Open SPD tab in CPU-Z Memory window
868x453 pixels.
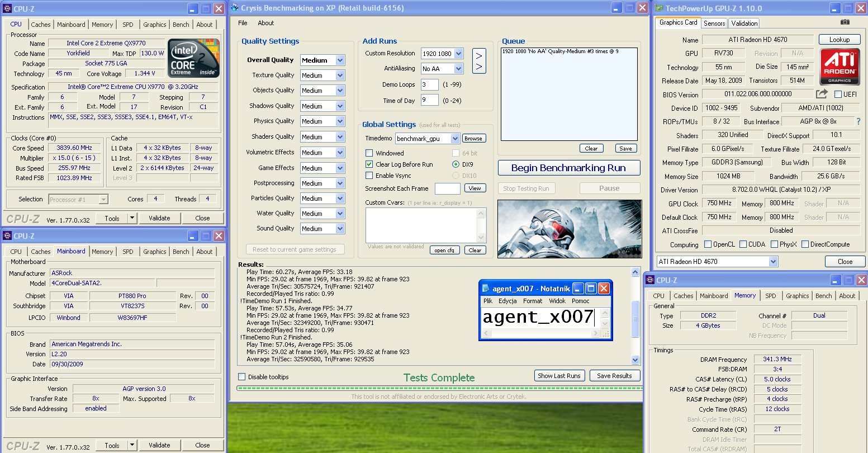pyautogui.click(x=771, y=296)
